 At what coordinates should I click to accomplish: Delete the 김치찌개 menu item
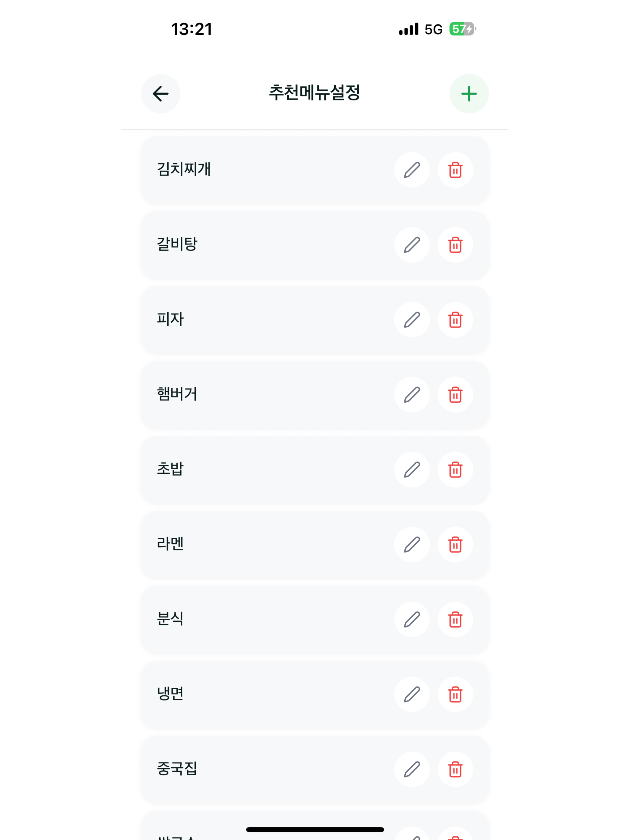pyautogui.click(x=455, y=170)
